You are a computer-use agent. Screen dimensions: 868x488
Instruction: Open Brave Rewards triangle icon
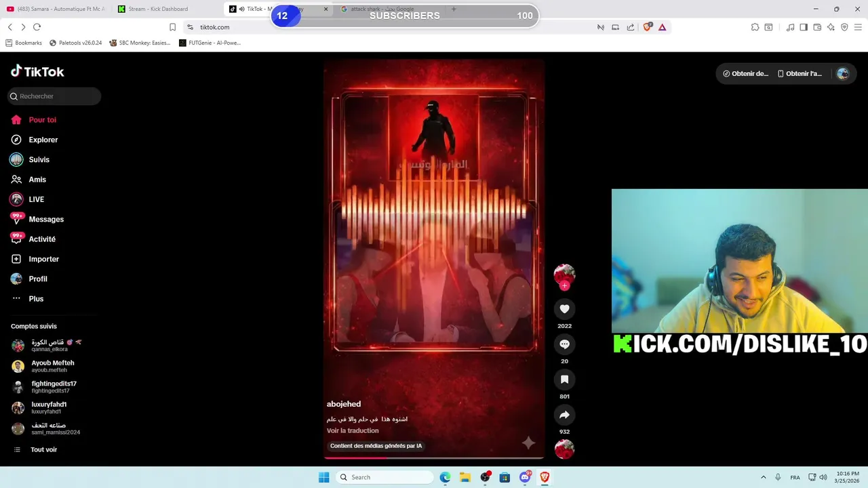pos(662,27)
